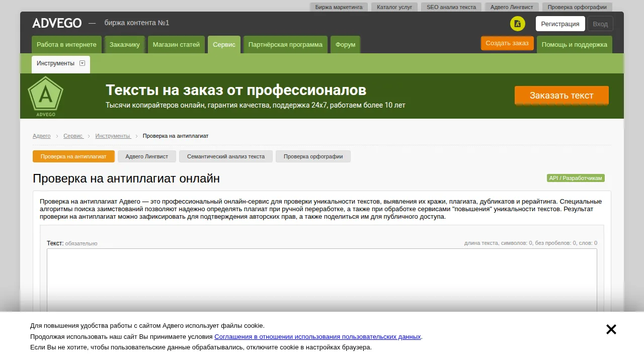The height and width of the screenshot is (362, 644).
Task: Open the user data agreement link
Action: [317, 337]
